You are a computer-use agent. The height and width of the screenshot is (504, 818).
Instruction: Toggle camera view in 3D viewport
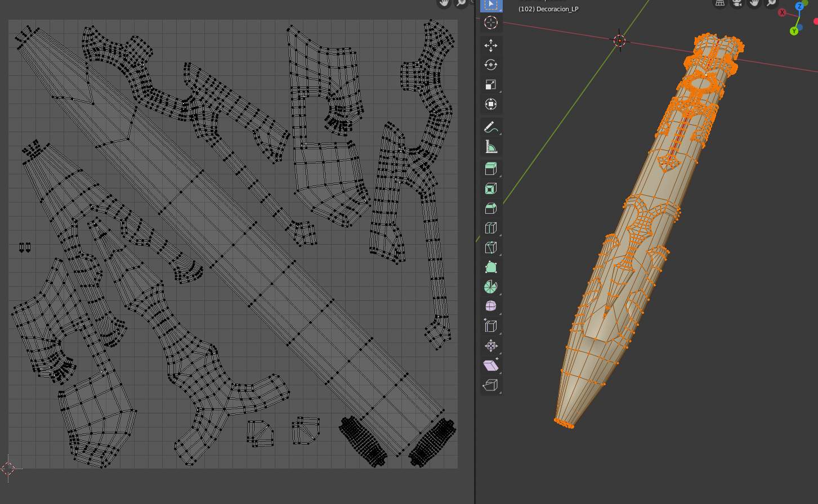pos(737,2)
